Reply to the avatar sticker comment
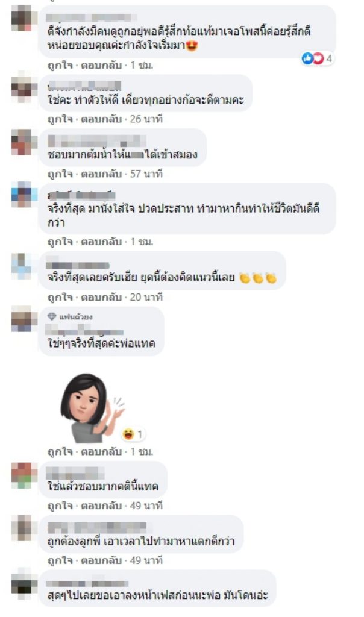This screenshot has height=617, width=364. click(x=101, y=451)
